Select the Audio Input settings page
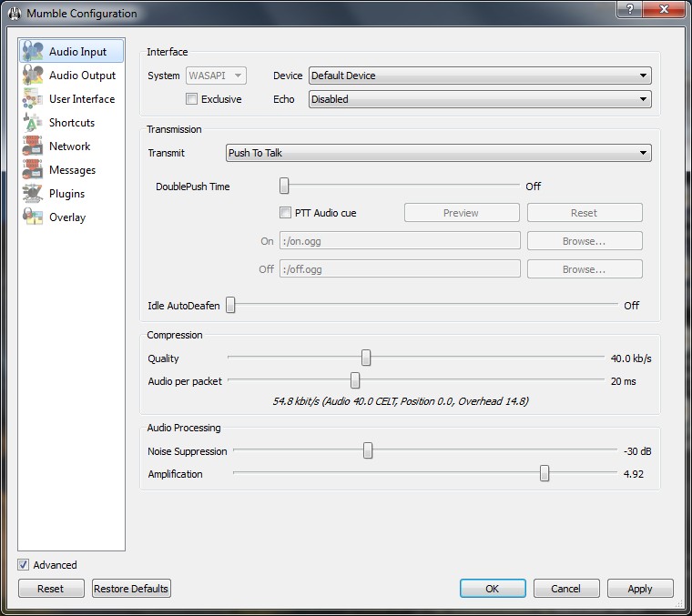Image resolution: width=692 pixels, height=616 pixels. [72, 51]
